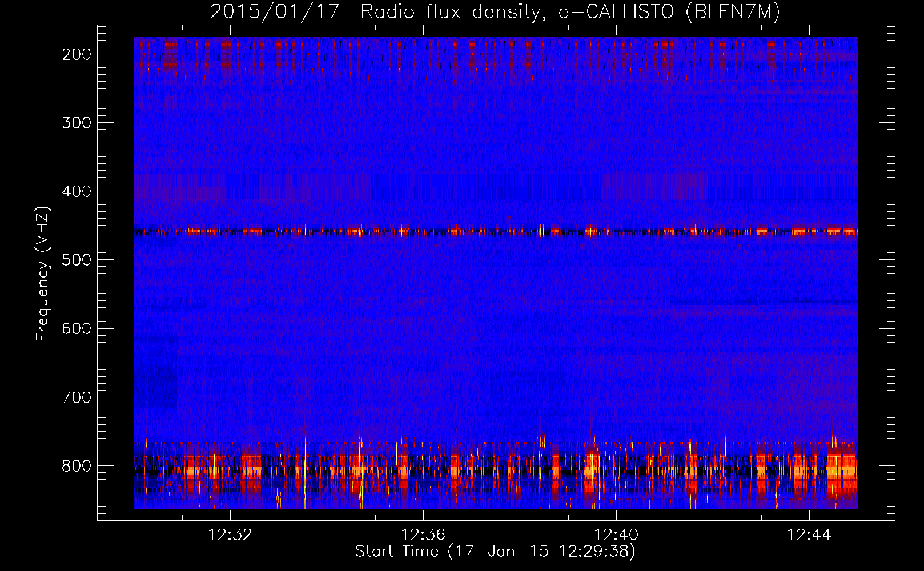
Task: Click the 'Start Time (17-Jan-15 12:29:38)' label
Action: click(495, 552)
